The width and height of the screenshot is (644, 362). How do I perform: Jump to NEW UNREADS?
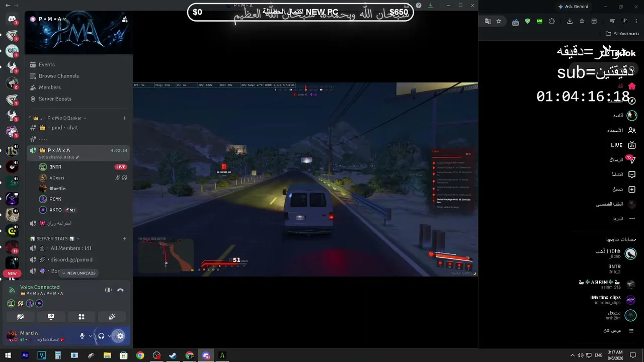[78, 274]
